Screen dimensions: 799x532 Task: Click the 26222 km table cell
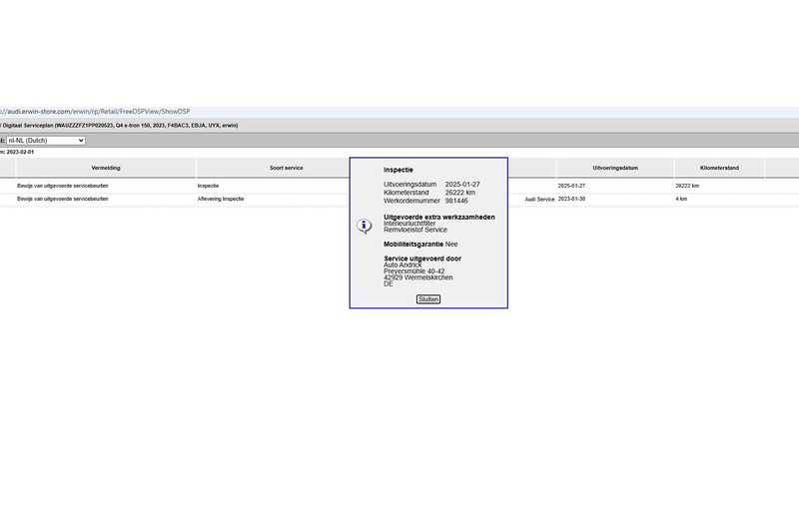(x=687, y=186)
